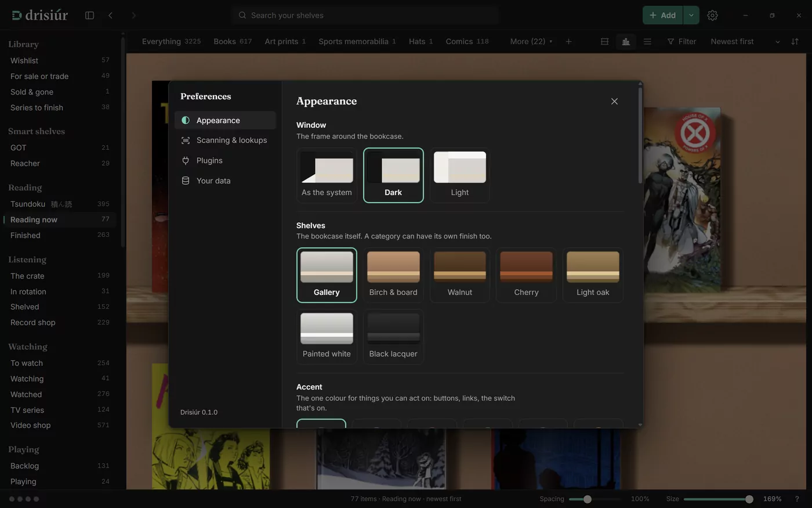This screenshot has width=812, height=508.
Task: Open Newest first sort dropdown
Action: pos(745,41)
